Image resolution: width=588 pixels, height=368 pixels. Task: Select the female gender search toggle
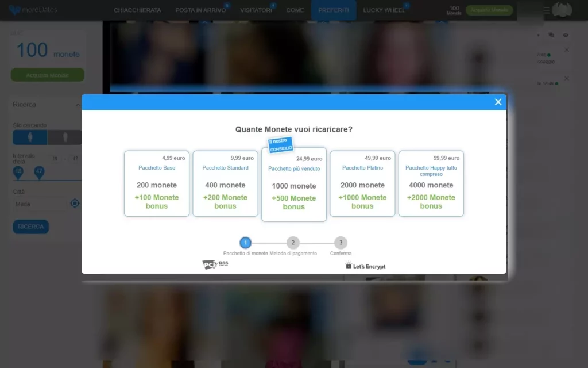pos(30,137)
